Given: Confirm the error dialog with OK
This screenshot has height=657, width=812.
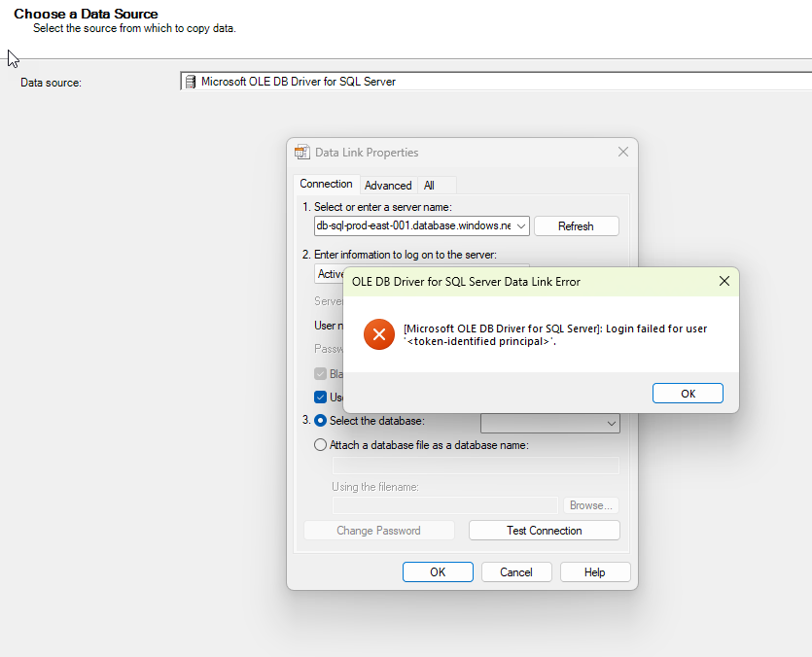Looking at the screenshot, I should tap(688, 394).
